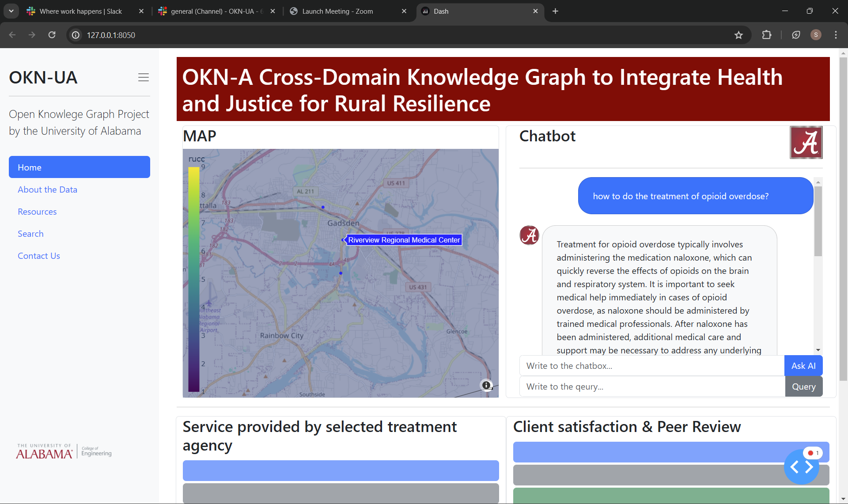Image resolution: width=848 pixels, height=504 pixels.
Task: Click the green bar under Client satisfaction section
Action: click(x=671, y=496)
